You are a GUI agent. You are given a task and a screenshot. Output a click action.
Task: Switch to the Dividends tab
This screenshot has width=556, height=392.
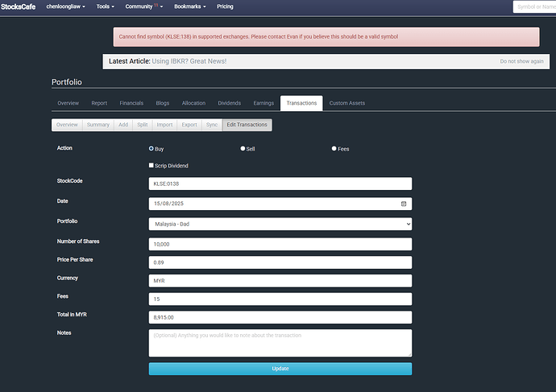click(229, 103)
